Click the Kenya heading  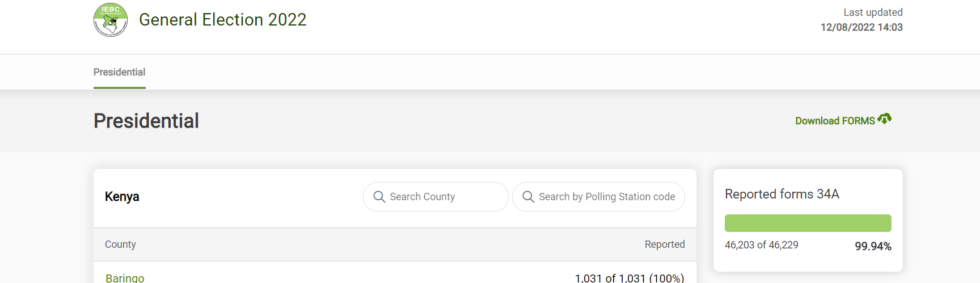(122, 197)
